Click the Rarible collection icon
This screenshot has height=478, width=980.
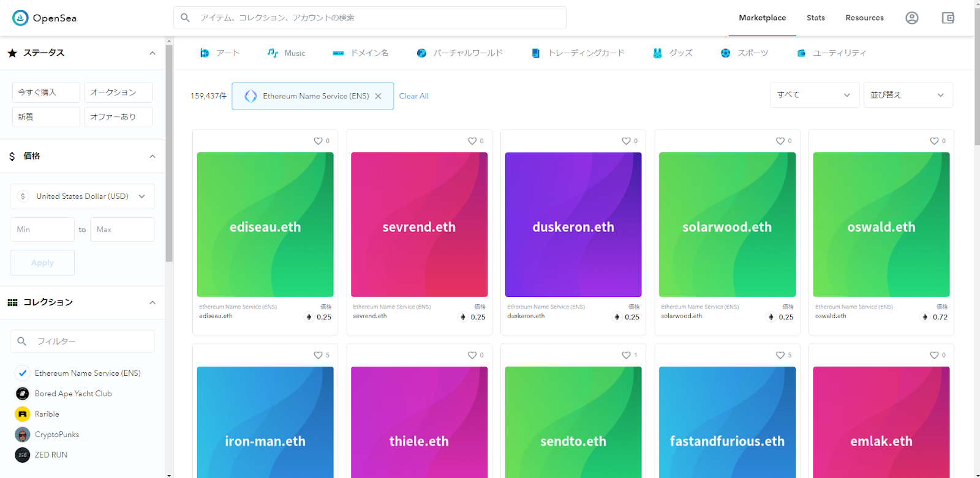pos(22,414)
